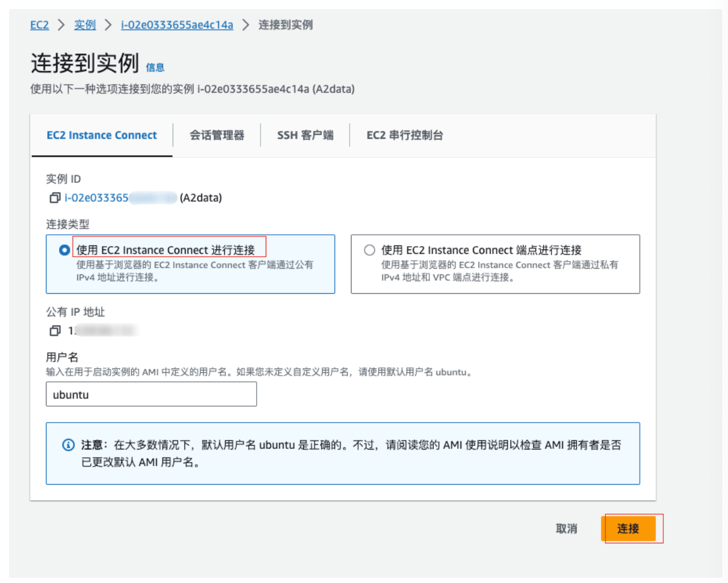Click the username input field with ubuntu

pos(151,394)
